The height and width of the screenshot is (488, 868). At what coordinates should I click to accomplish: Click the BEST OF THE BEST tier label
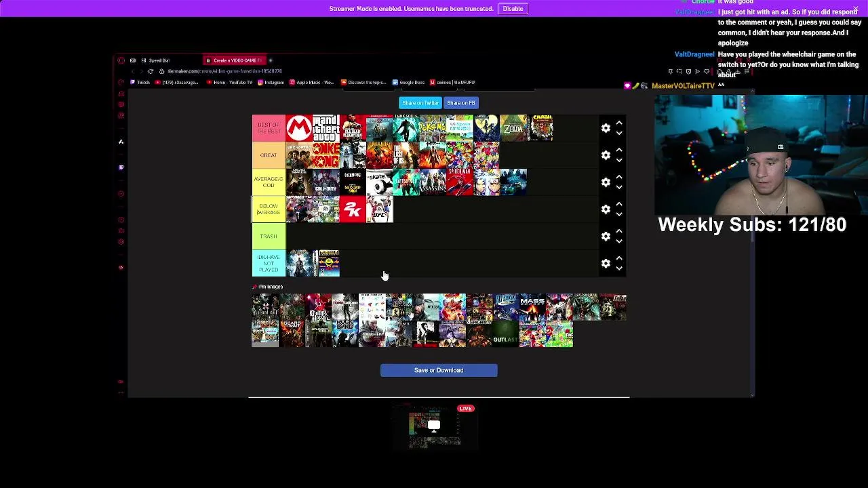coord(269,128)
